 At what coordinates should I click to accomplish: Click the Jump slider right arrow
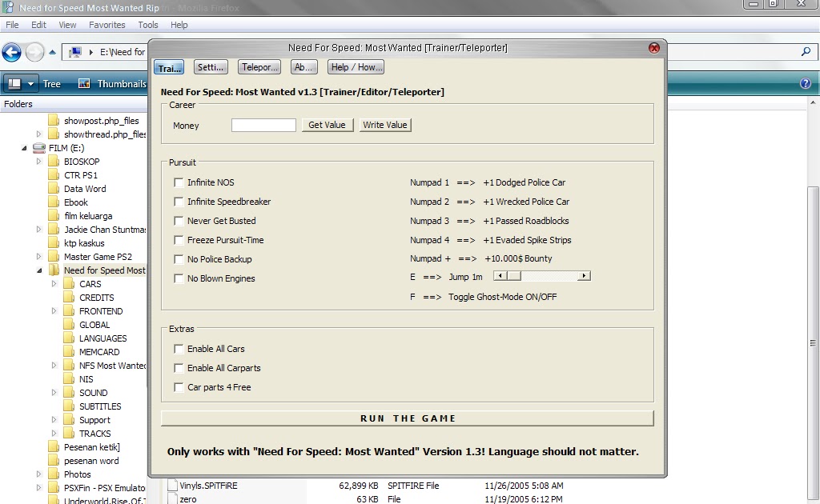(x=584, y=276)
